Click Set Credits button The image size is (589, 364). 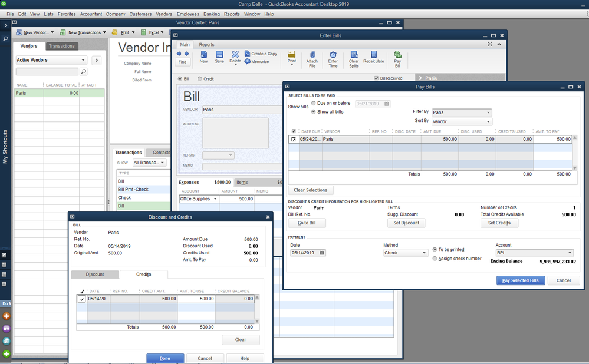(x=499, y=223)
